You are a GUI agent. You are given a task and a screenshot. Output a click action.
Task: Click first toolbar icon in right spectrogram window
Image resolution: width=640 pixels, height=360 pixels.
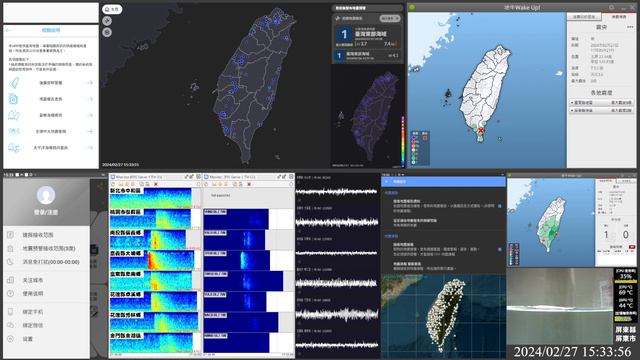(x=207, y=184)
